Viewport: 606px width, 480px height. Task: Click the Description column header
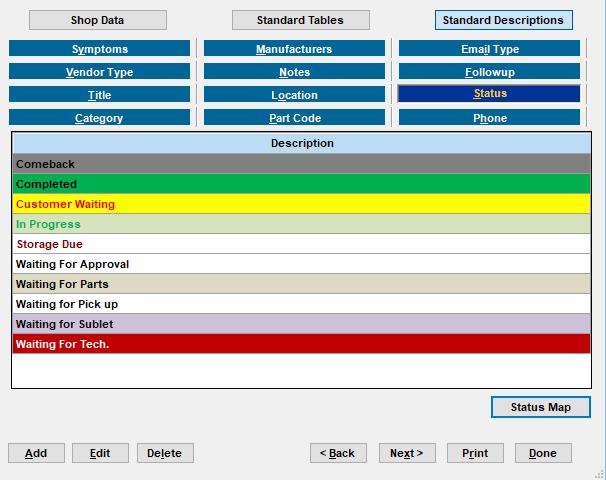point(301,143)
